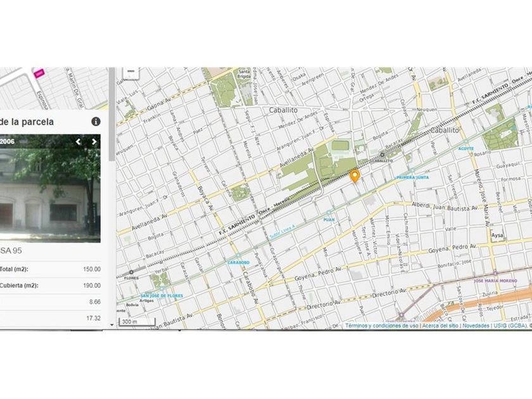Image resolution: width=532 pixels, height=399 pixels.
Task: Select the Acoyte subway station marker
Action: tap(466, 141)
